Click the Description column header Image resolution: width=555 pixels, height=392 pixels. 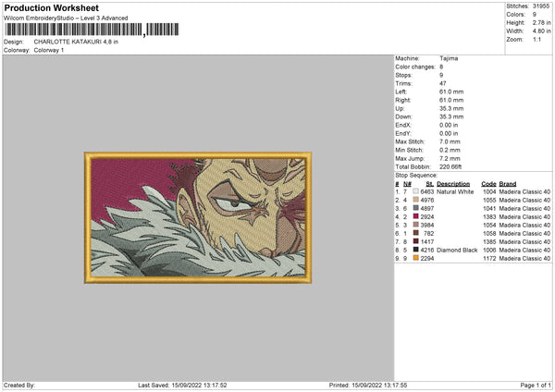click(453, 184)
